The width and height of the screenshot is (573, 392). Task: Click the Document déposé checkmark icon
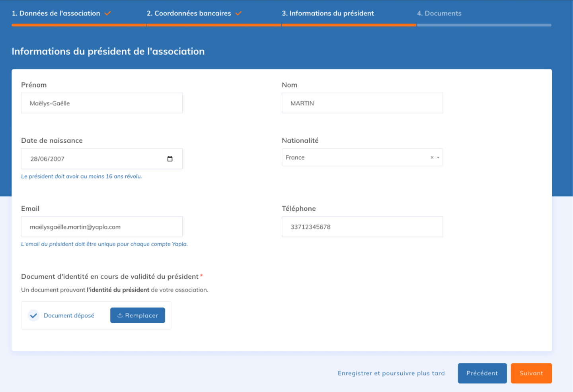(33, 316)
